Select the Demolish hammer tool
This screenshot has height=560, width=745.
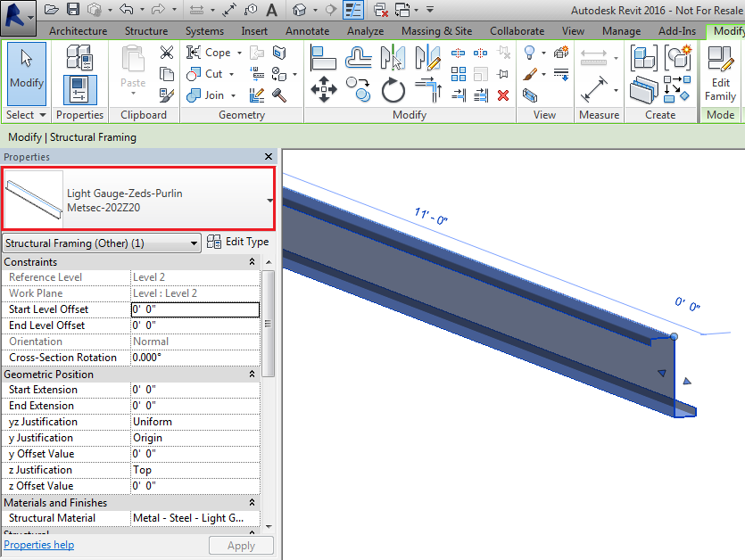279,95
